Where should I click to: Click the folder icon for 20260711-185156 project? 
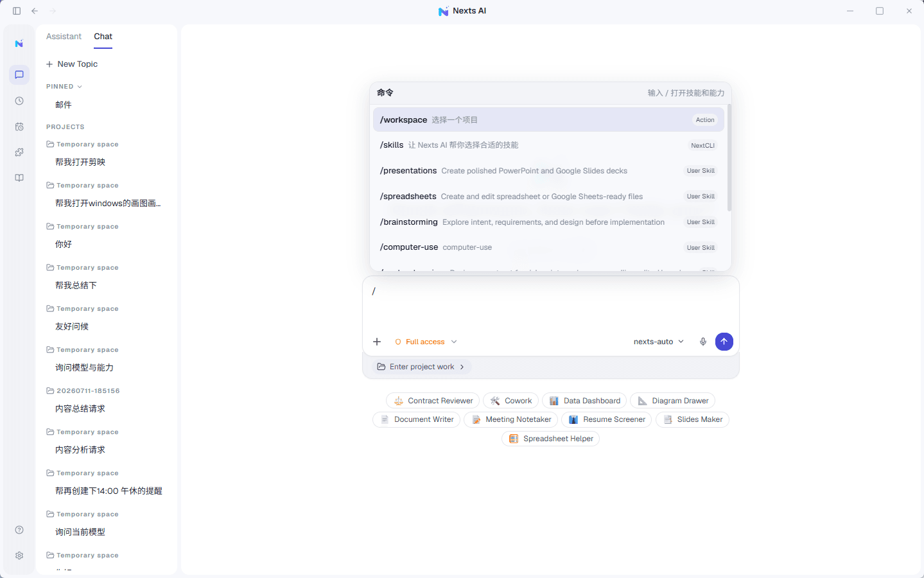50,390
